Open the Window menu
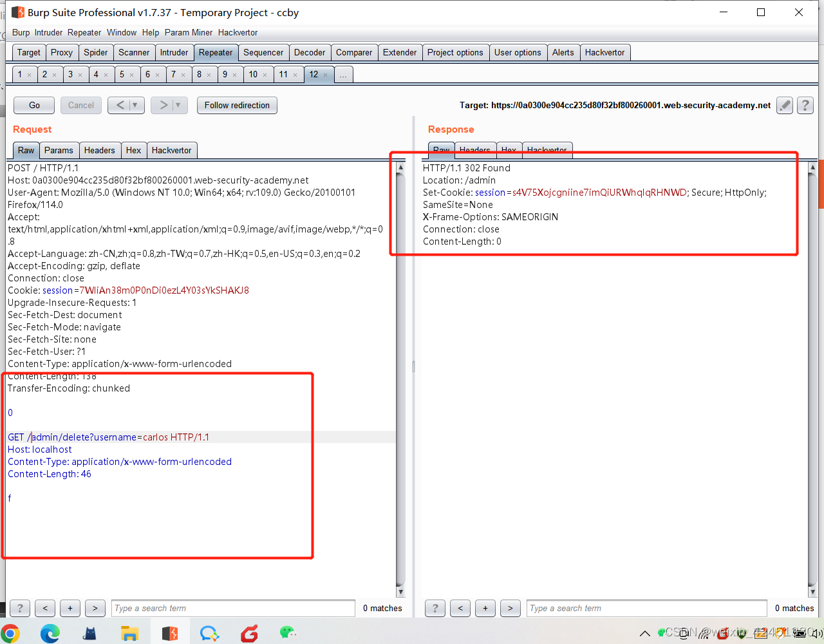Screen dimensions: 824x644 [x=122, y=32]
